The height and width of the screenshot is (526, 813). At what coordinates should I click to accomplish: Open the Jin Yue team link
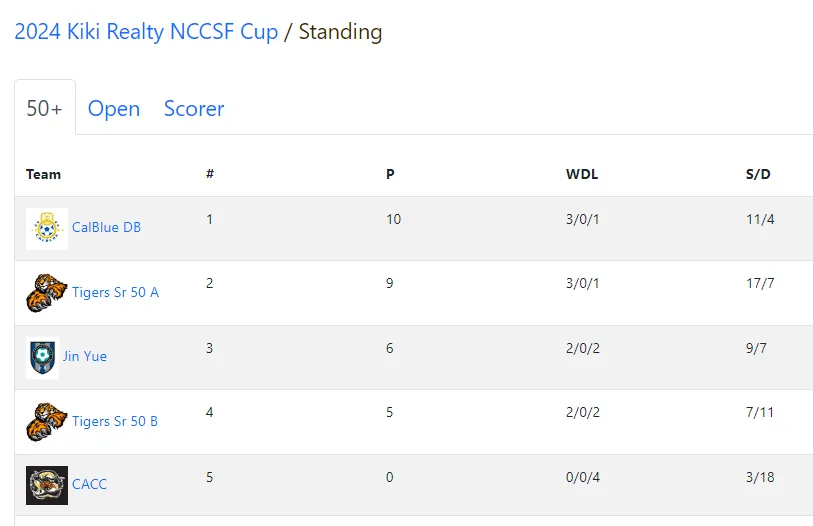point(85,356)
